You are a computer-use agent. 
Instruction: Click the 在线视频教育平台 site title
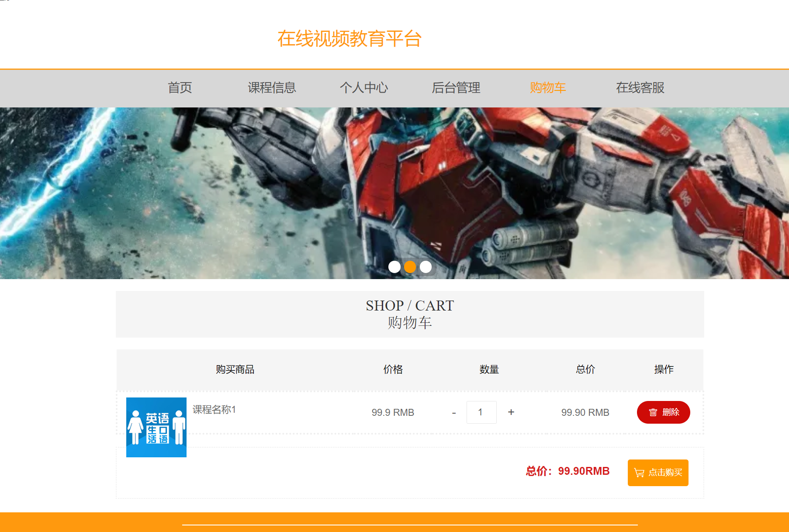(x=350, y=38)
